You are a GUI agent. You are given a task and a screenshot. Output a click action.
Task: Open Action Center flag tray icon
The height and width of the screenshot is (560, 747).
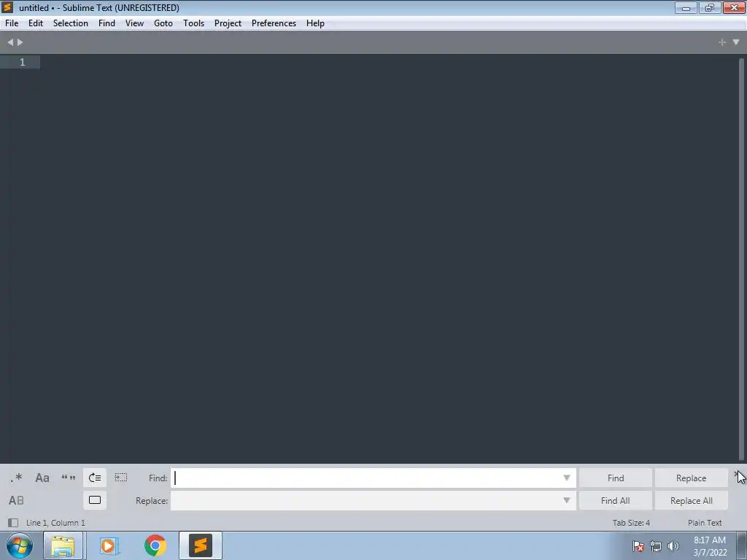tap(638, 546)
